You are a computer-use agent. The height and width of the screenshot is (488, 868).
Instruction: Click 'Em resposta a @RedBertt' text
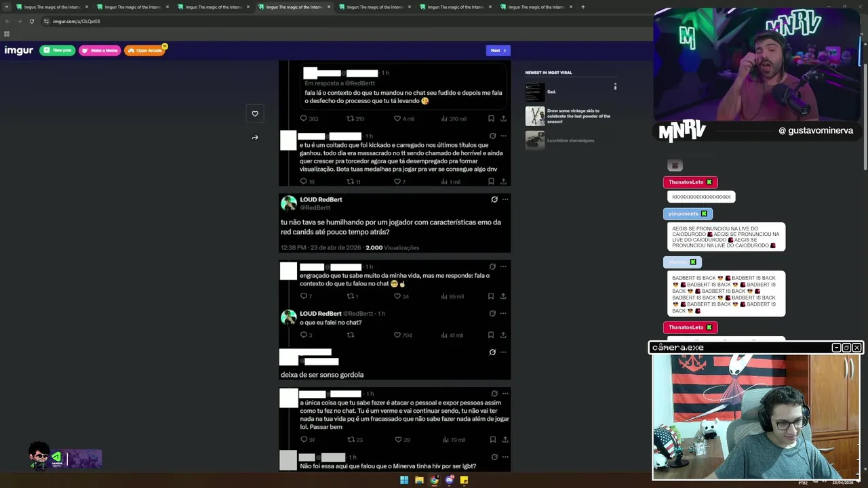coord(340,83)
